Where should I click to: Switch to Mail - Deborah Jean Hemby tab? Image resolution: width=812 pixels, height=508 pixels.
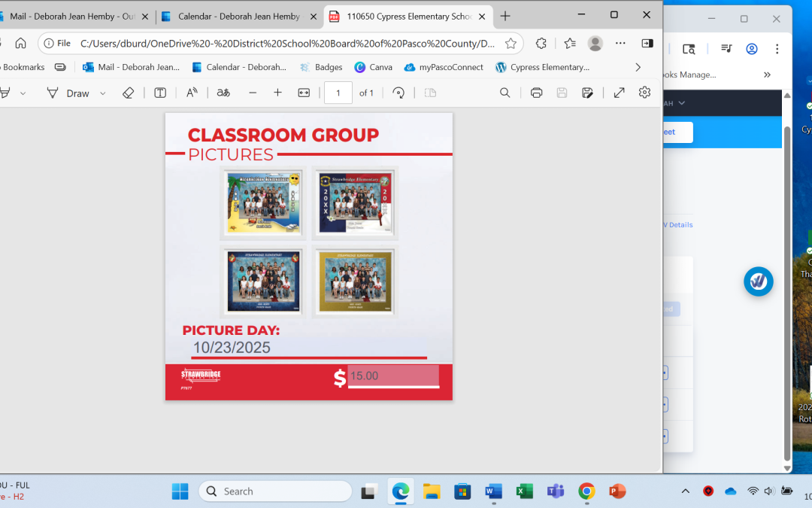(x=71, y=16)
